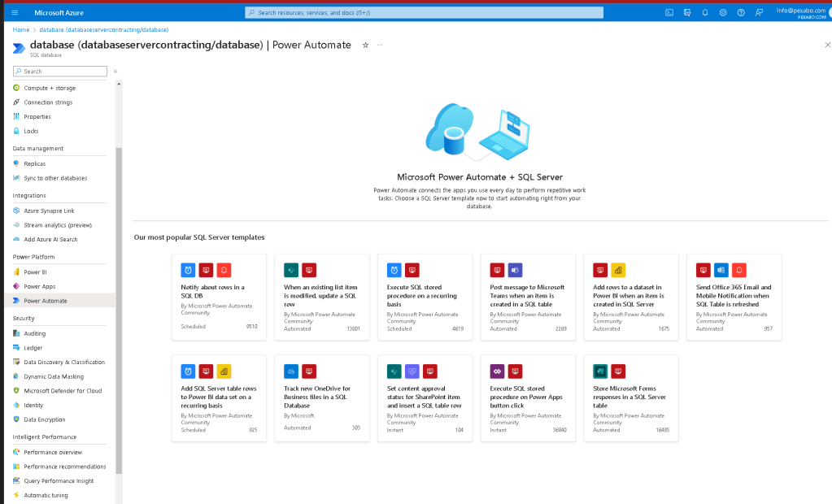Open the directories and subscriptions filter icon

687,13
